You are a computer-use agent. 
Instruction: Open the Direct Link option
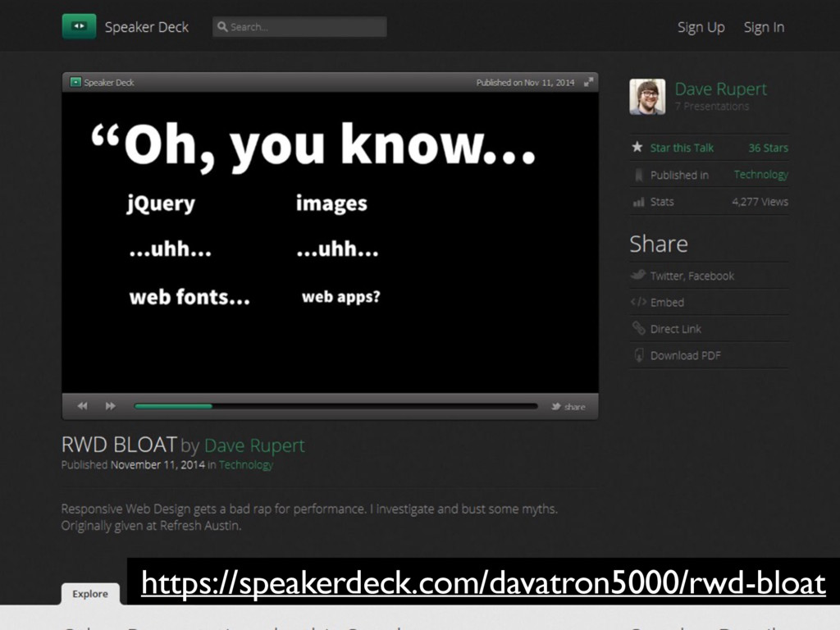click(x=676, y=329)
